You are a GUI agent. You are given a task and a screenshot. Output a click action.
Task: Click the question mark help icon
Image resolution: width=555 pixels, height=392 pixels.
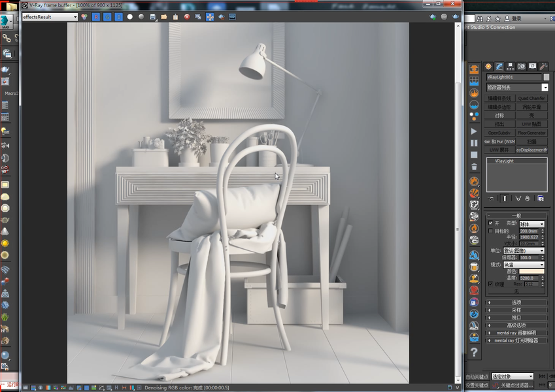pos(475,352)
